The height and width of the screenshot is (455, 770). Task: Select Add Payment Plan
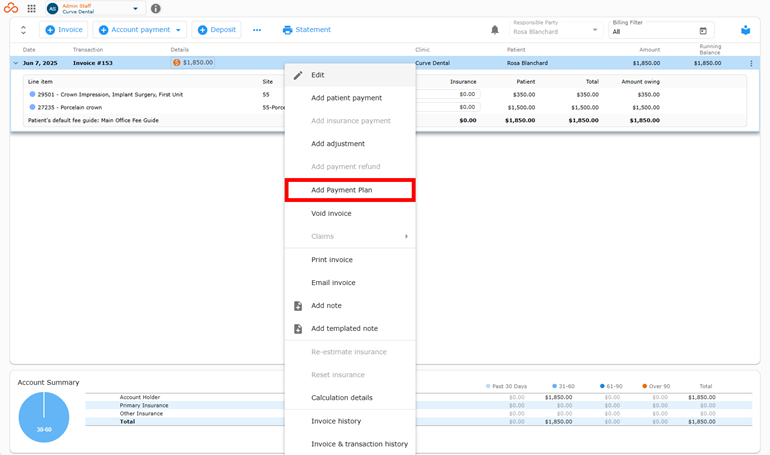pos(350,190)
